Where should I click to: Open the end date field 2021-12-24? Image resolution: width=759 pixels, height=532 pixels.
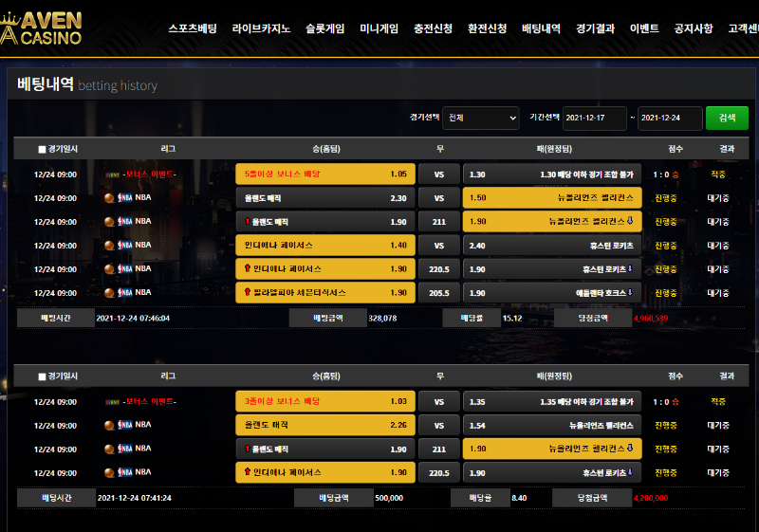[x=670, y=118]
